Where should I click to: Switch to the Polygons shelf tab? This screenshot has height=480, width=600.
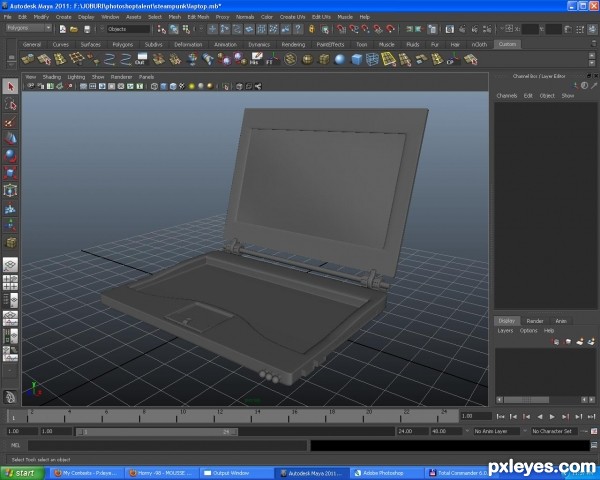122,44
